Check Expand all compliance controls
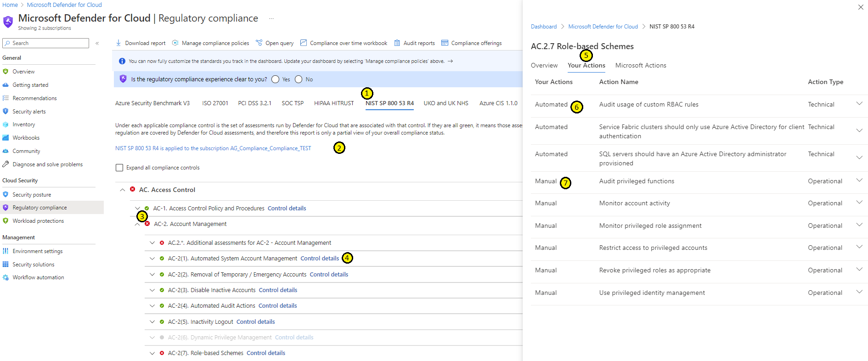Image resolution: width=868 pixels, height=361 pixels. pyautogui.click(x=119, y=168)
